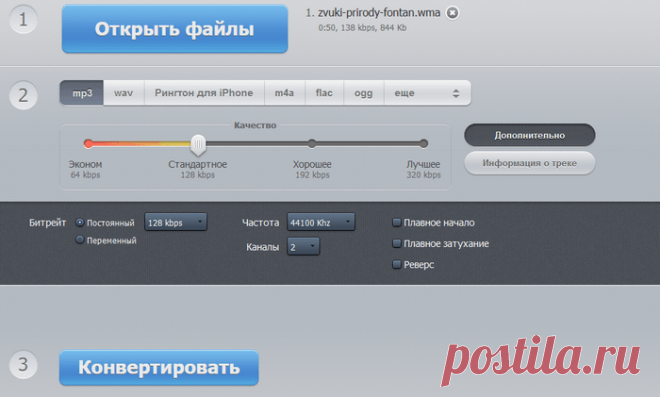The image size is (660, 397).
Task: Set quality to Эконом 64 kbps point
Action: click(88, 144)
